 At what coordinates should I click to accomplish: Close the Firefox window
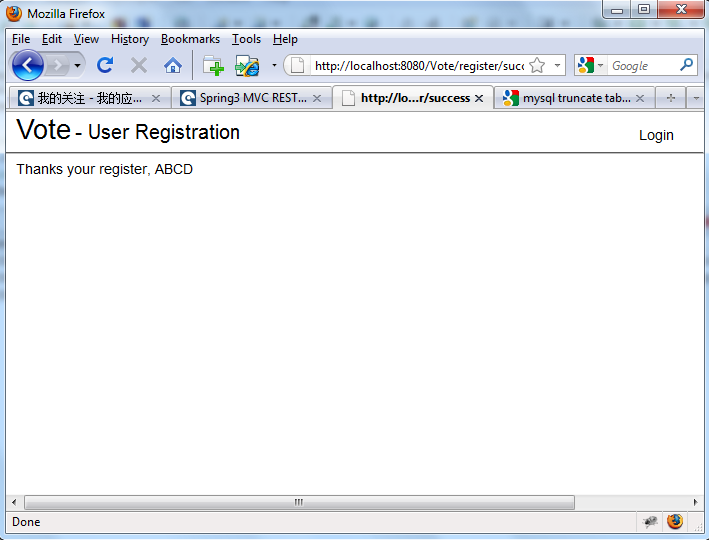click(681, 9)
